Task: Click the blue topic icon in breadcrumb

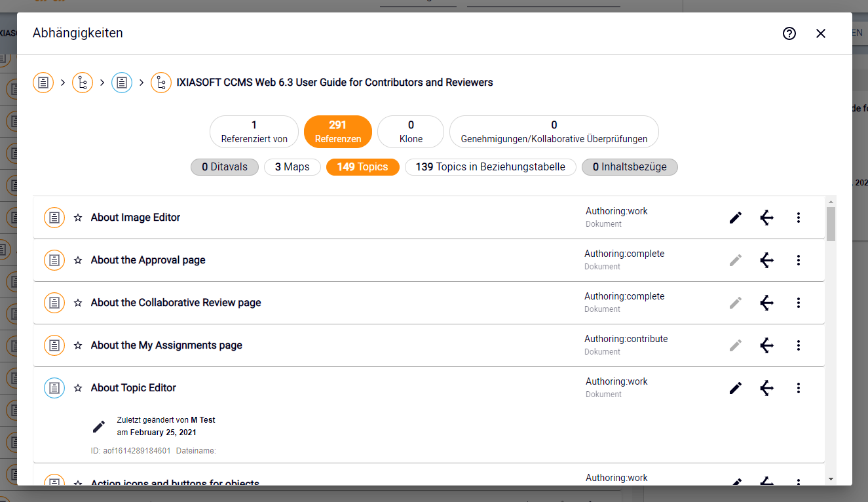Action: [122, 83]
